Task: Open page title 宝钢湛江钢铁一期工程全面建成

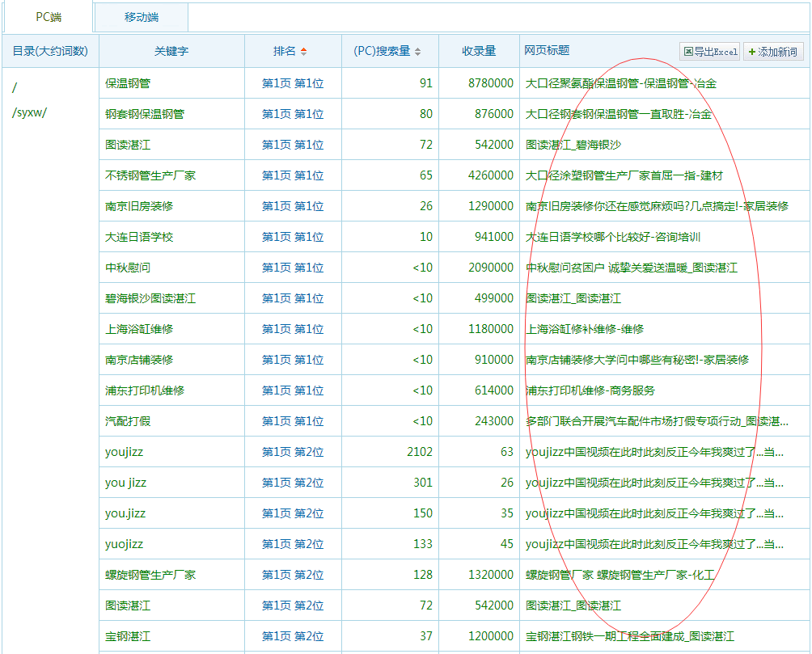Action: 629,636
